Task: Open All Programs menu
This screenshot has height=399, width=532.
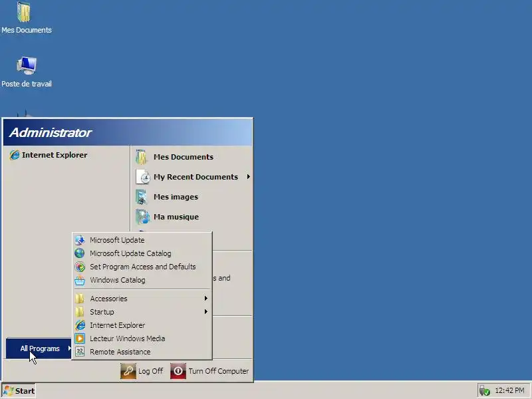Action: click(x=39, y=348)
